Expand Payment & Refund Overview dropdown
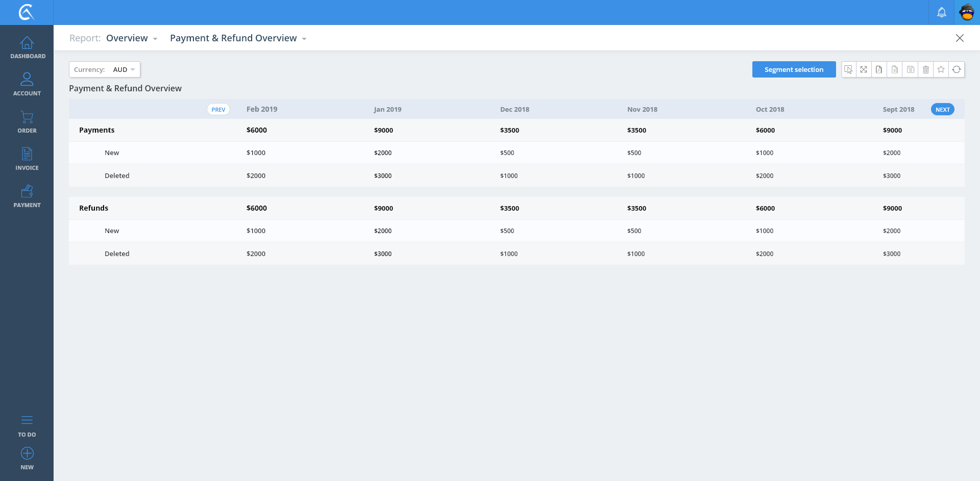This screenshot has height=481, width=980. tap(238, 38)
